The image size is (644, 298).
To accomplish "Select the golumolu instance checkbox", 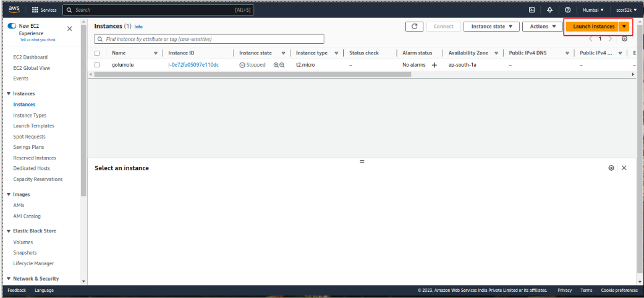I will click(x=97, y=65).
